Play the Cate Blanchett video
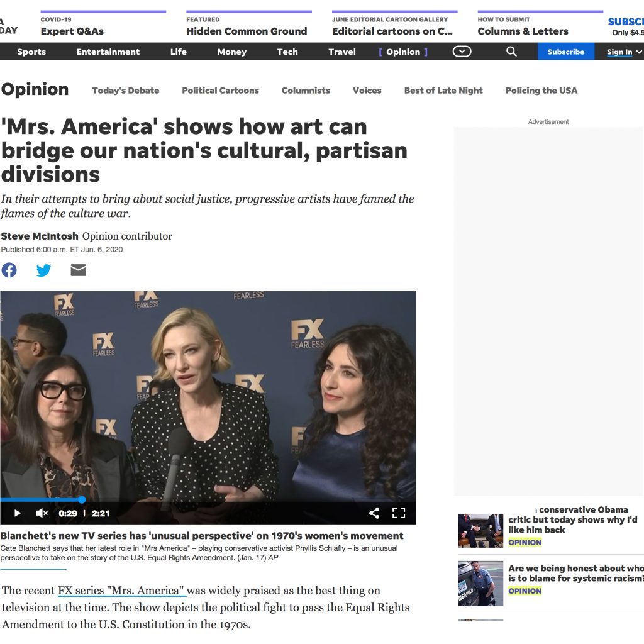Viewport: 644px width, 644px height. (17, 513)
